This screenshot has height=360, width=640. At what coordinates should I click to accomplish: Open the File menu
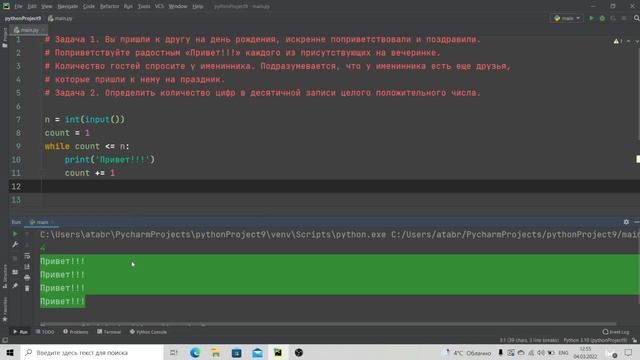tap(18, 6)
